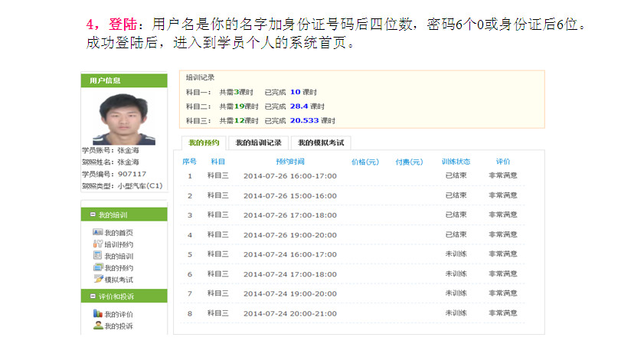Image resolution: width=644 pixels, height=357 pixels.
Task: Open the 我的模拟考试 tab
Action: [321, 142]
